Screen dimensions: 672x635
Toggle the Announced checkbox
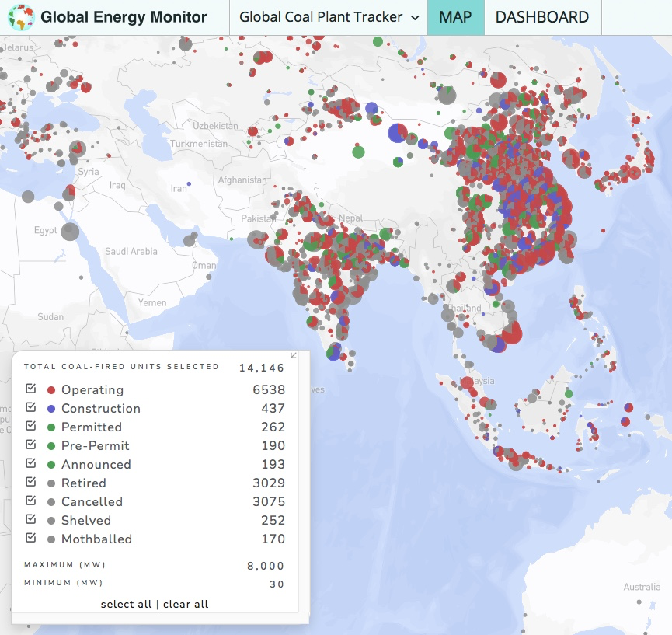30,463
